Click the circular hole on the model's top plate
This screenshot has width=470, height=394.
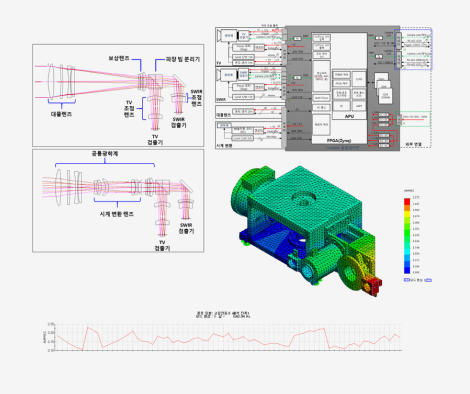pyautogui.click(x=304, y=200)
